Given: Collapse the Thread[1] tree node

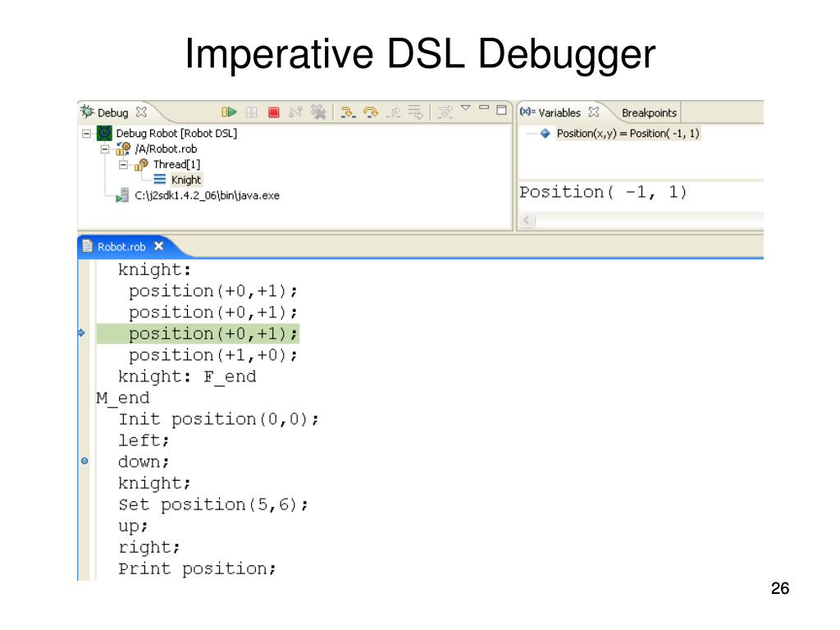Looking at the screenshot, I should click(x=123, y=164).
